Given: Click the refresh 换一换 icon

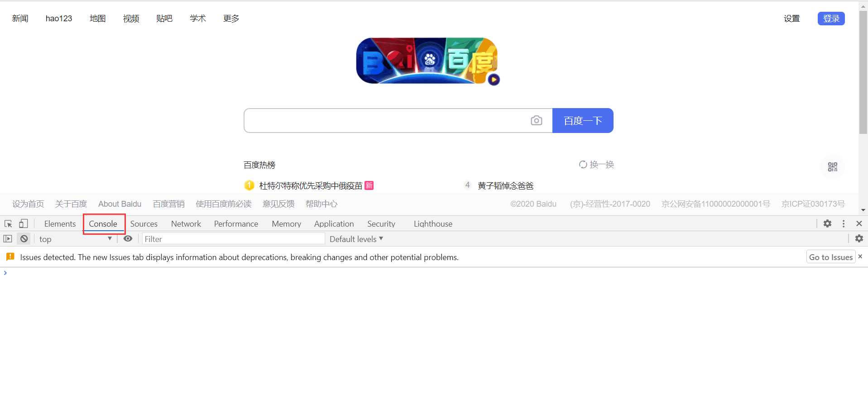Looking at the screenshot, I should pyautogui.click(x=583, y=165).
